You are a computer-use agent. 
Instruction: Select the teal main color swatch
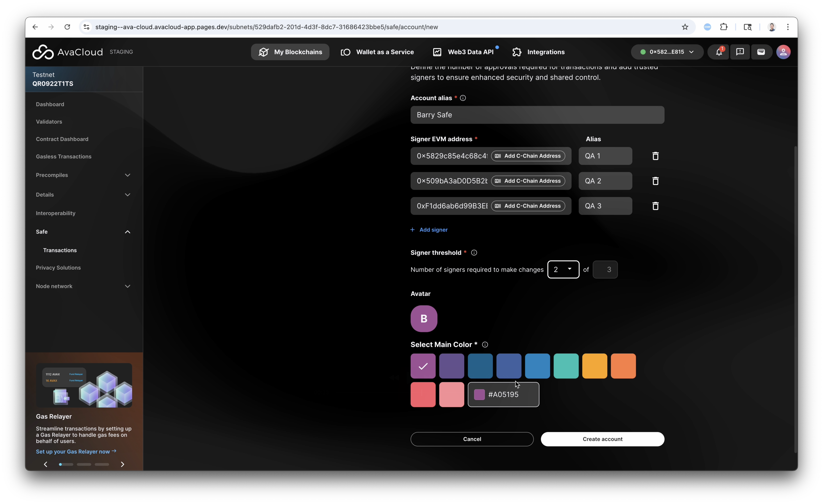pos(566,366)
